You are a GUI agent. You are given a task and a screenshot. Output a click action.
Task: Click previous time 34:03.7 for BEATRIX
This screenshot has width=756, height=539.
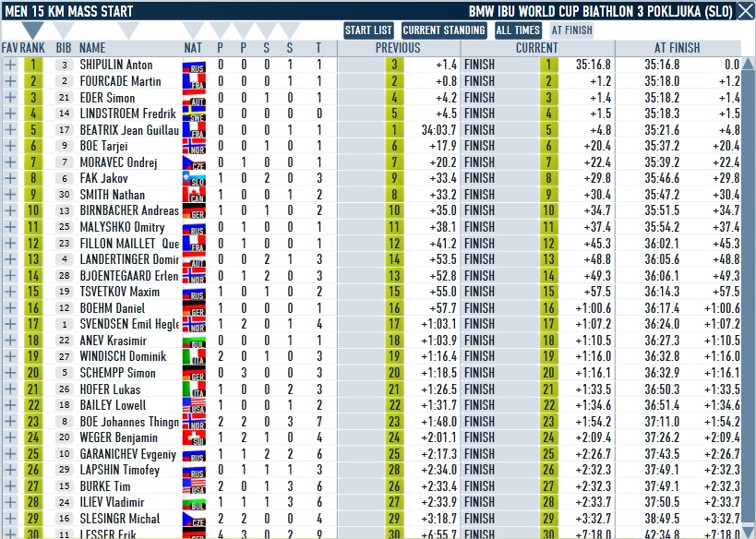click(x=438, y=130)
